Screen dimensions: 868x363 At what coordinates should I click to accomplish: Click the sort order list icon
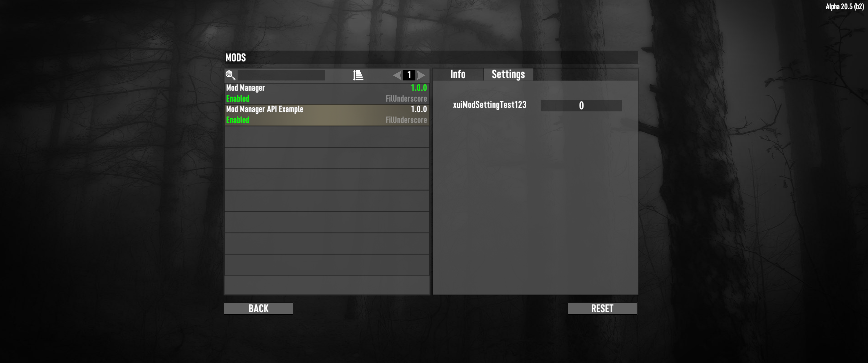tap(358, 75)
